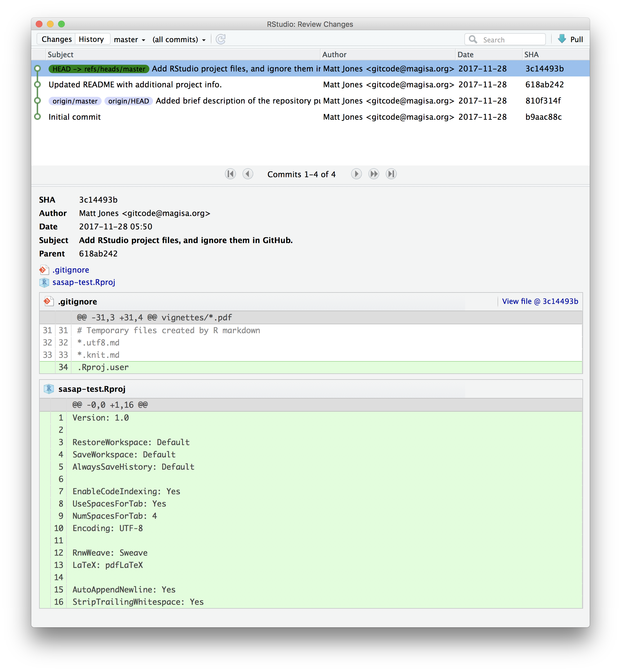
Task: Select the HEAD -> refs/heads/master tag
Action: point(99,69)
